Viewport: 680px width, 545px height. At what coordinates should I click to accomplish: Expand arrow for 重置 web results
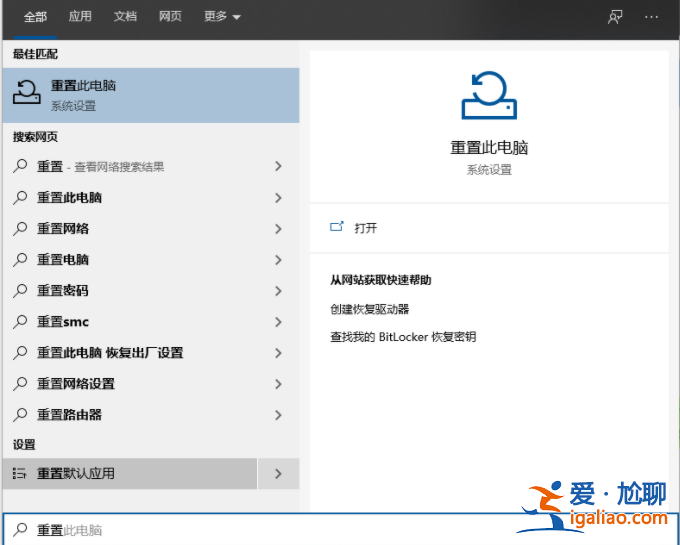coord(278,166)
